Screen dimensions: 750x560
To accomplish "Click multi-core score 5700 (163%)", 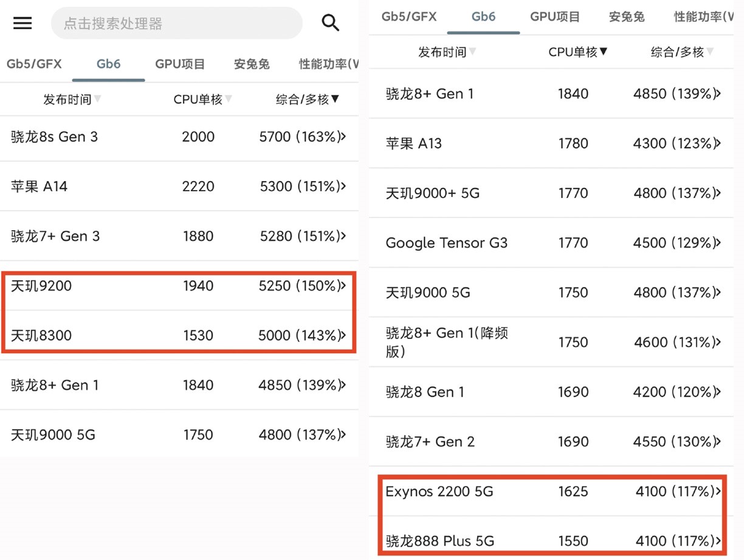I will tap(299, 137).
